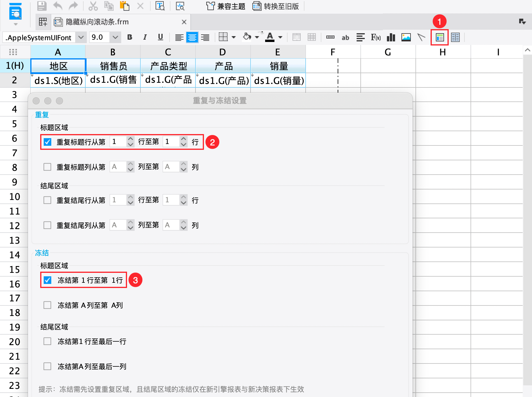
Task: Expand the fill color dropdown arrow
Action: coord(257,37)
